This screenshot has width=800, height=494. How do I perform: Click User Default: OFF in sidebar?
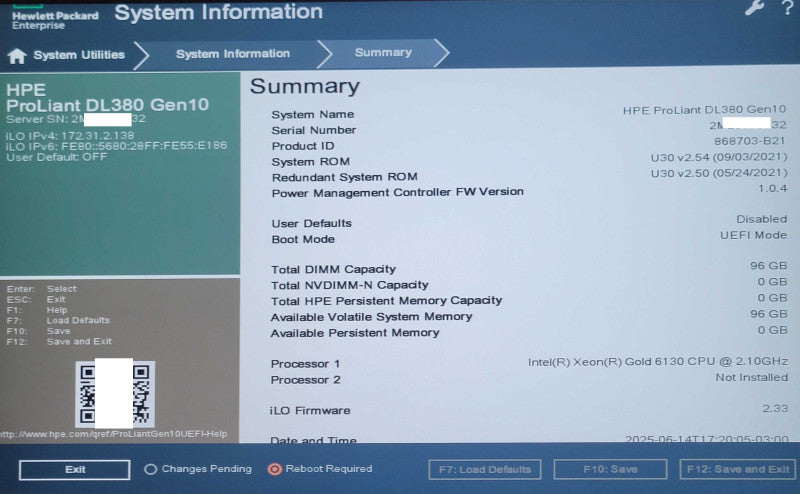pos(57,157)
